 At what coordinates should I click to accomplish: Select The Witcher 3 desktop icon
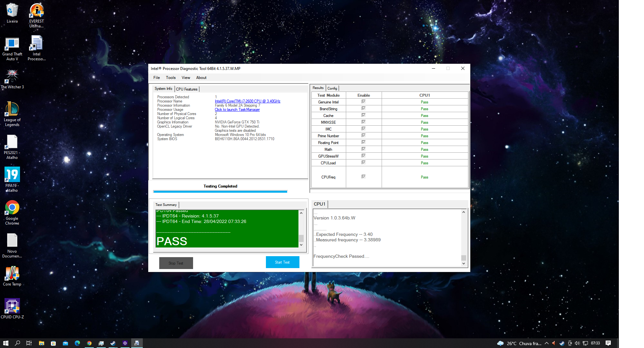pyautogui.click(x=12, y=79)
